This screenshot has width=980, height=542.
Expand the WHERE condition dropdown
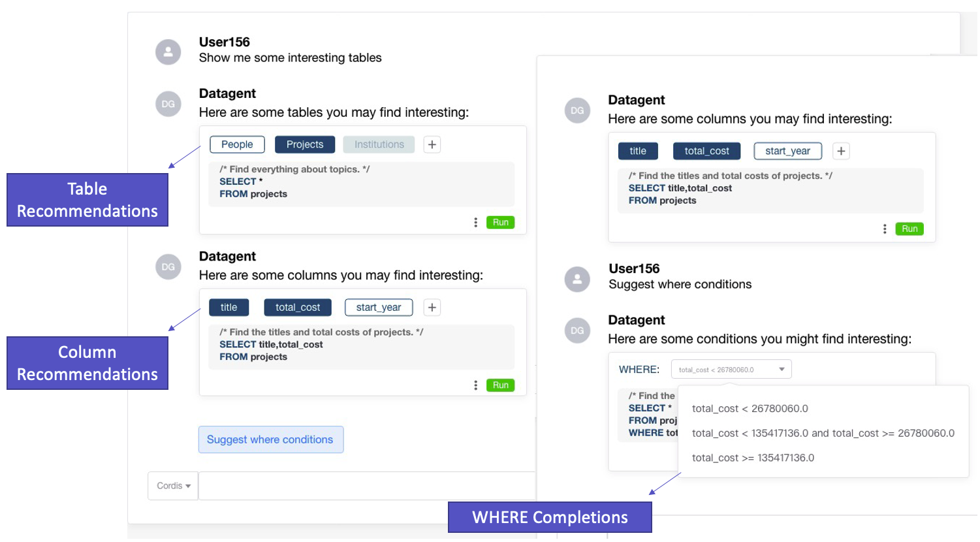[x=731, y=370]
